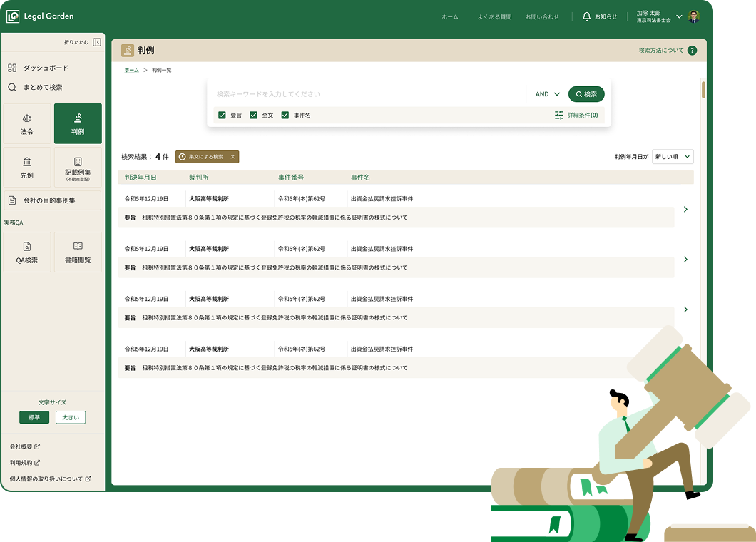Screen dimensions: 756x542
Task: Open よくある質問 in top navigation
Action: (x=494, y=17)
